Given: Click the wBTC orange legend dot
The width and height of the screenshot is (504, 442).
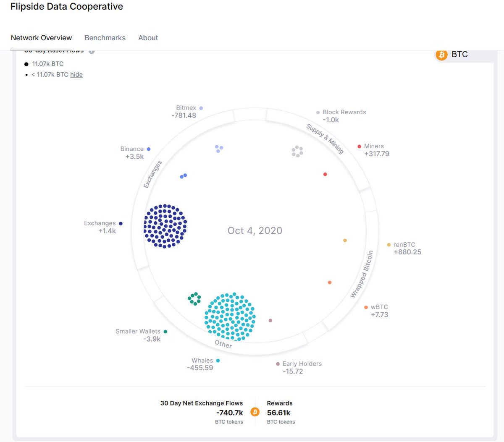Looking at the screenshot, I should click(366, 308).
